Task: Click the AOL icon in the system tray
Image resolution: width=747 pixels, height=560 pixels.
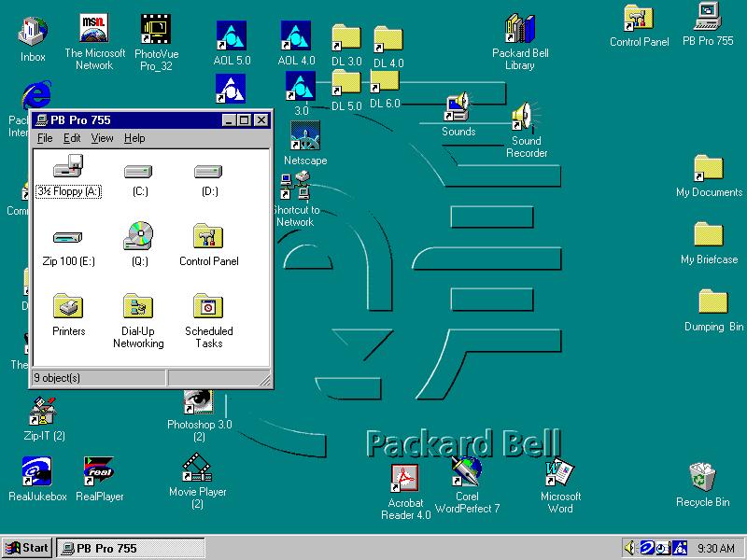Action: click(679, 548)
